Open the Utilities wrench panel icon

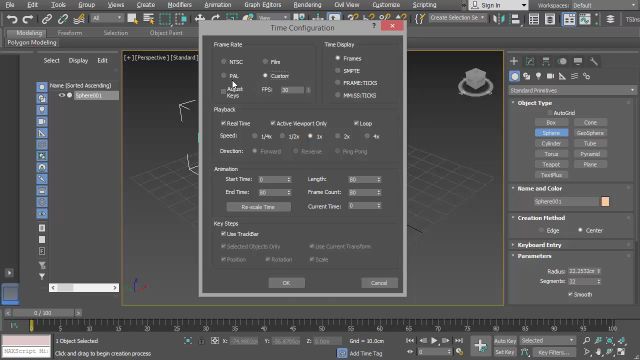[593, 61]
